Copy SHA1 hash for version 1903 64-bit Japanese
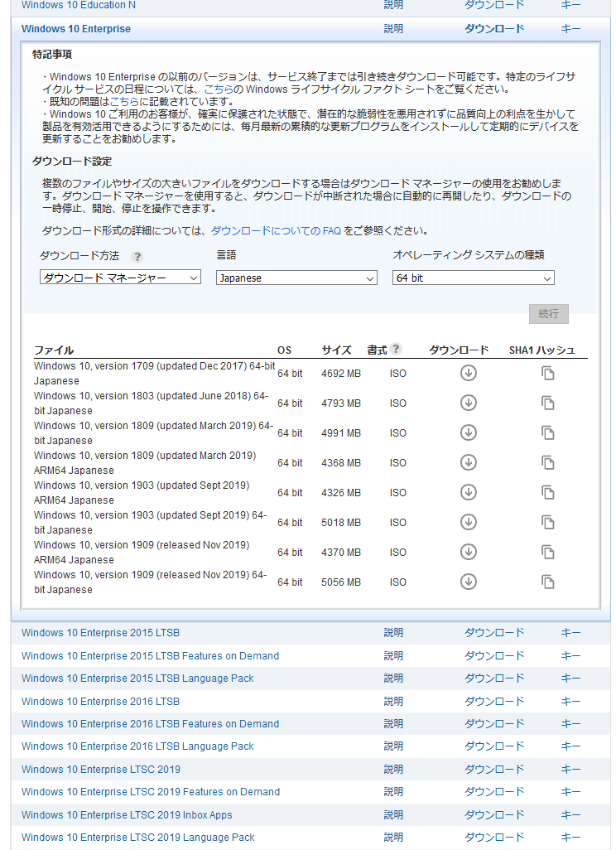Viewport: 616px width, 850px height. (x=548, y=522)
